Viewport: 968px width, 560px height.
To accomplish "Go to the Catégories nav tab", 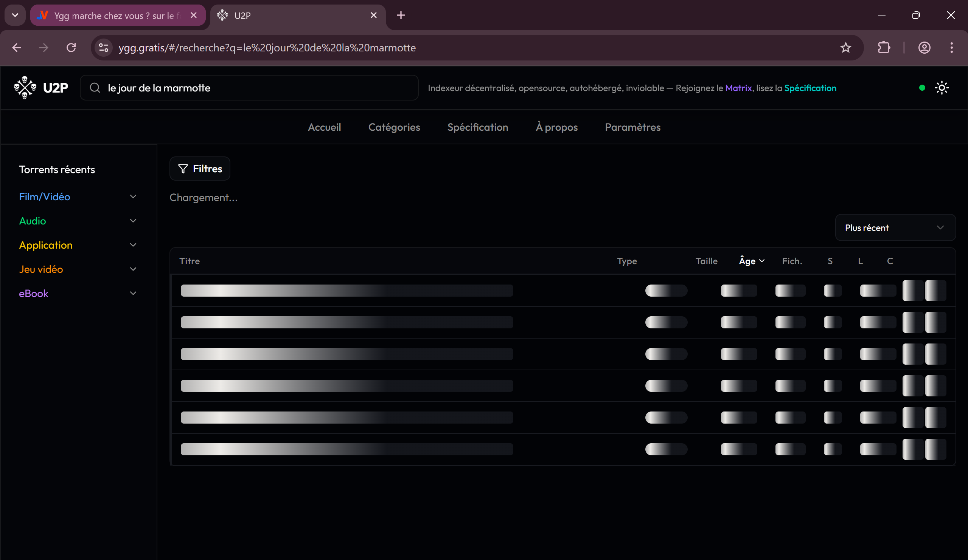I will (394, 127).
